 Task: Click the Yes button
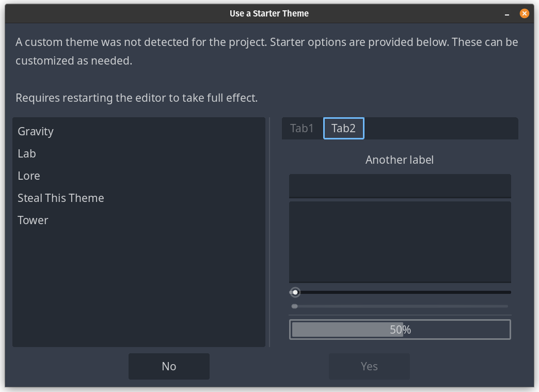pyautogui.click(x=369, y=366)
